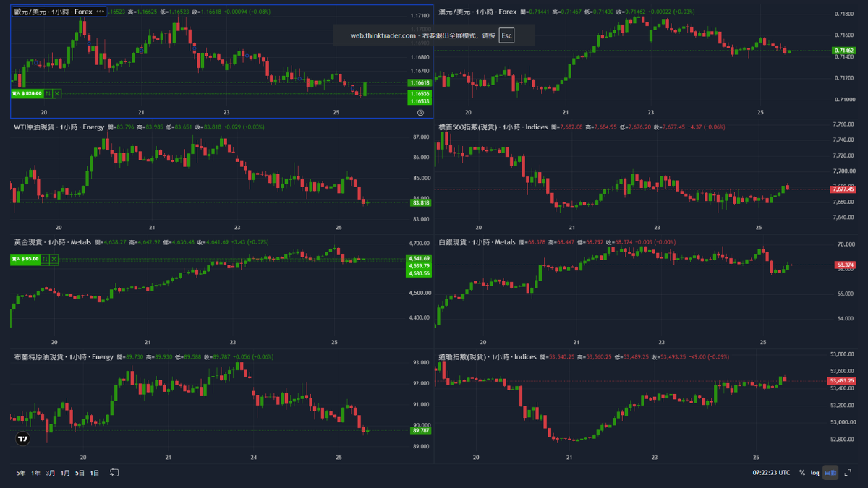Screen dimensions: 868x488
Task: Click the 24 date label on Brent chart time axis
Action: click(254, 458)
